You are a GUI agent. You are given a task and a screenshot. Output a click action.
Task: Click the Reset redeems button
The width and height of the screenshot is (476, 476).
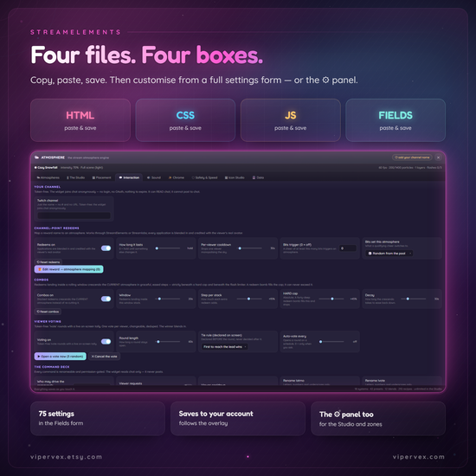tap(48, 262)
